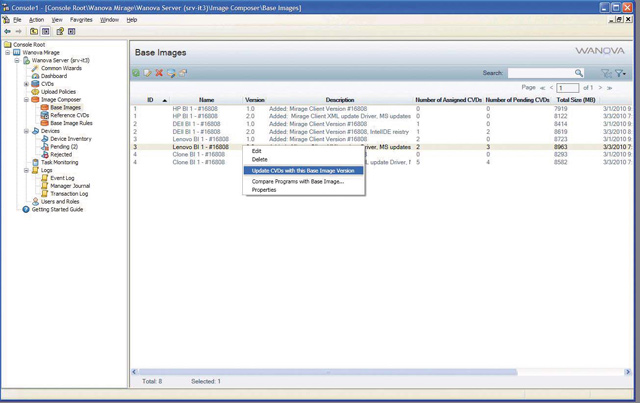Screen dimensions: 640x403
Task: Collapse the Devices tree node
Action: 26,131
